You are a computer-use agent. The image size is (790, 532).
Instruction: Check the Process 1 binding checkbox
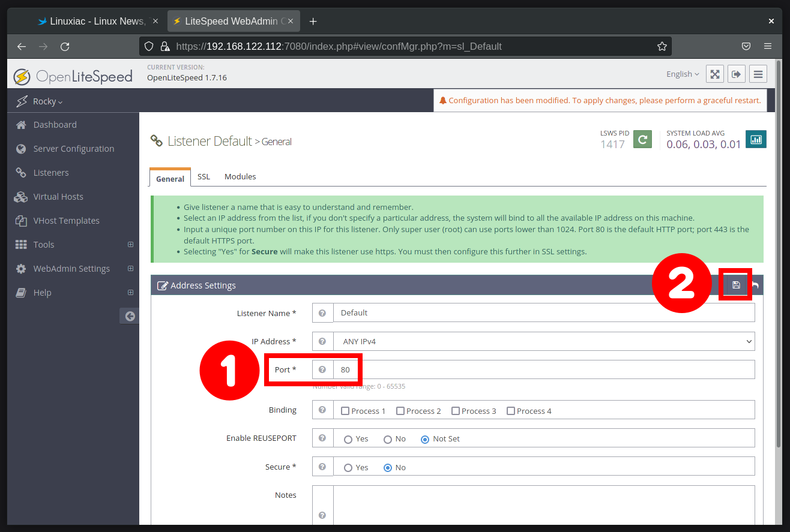[345, 411]
